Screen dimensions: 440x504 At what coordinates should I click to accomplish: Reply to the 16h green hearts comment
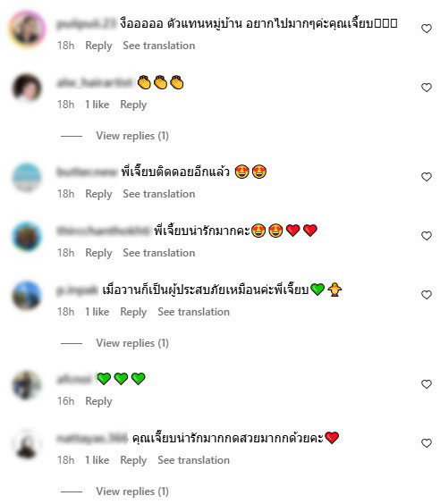[98, 401]
